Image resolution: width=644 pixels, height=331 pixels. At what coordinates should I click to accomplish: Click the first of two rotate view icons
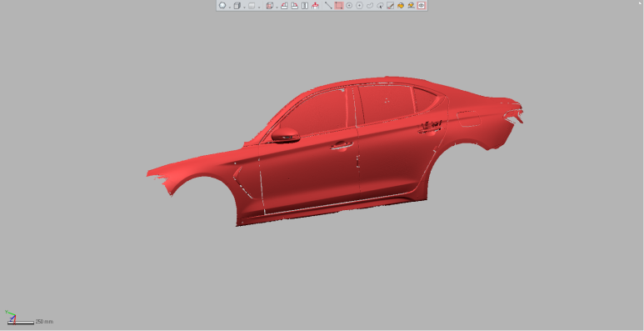284,5
